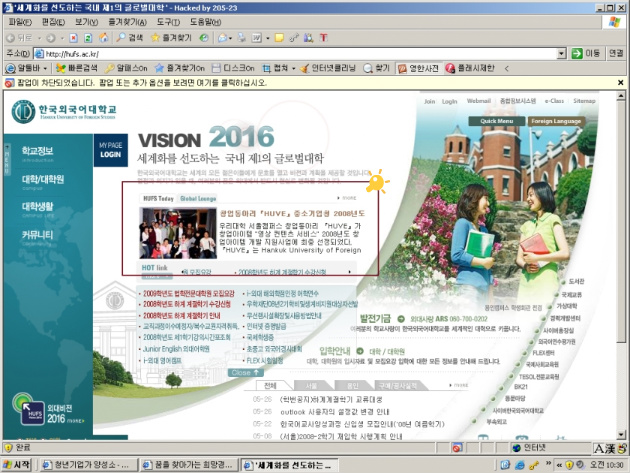Click the 빠른검색 quick search icon
The image size is (630, 473).
point(61,68)
